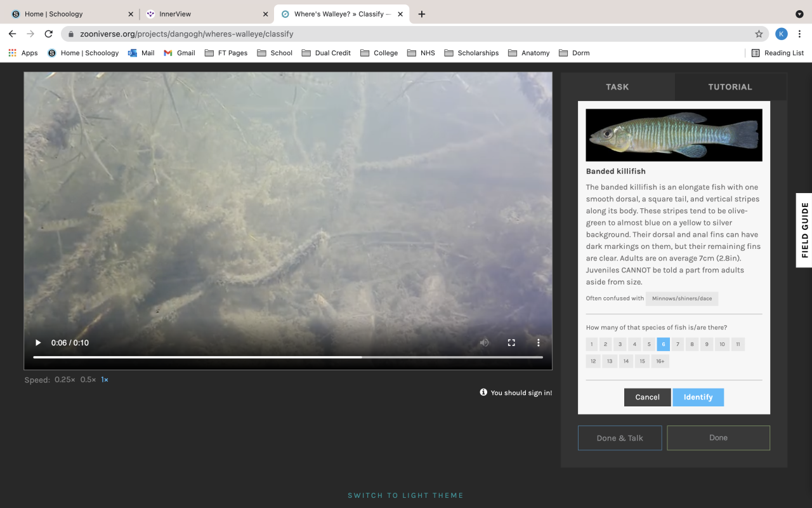Play the fish video

point(38,343)
